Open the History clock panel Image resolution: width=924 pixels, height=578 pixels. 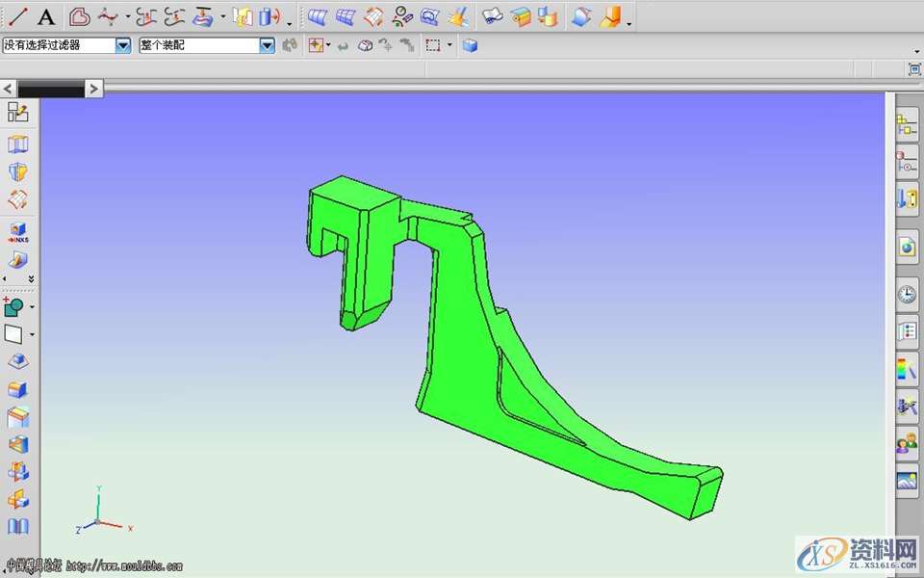[x=907, y=294]
